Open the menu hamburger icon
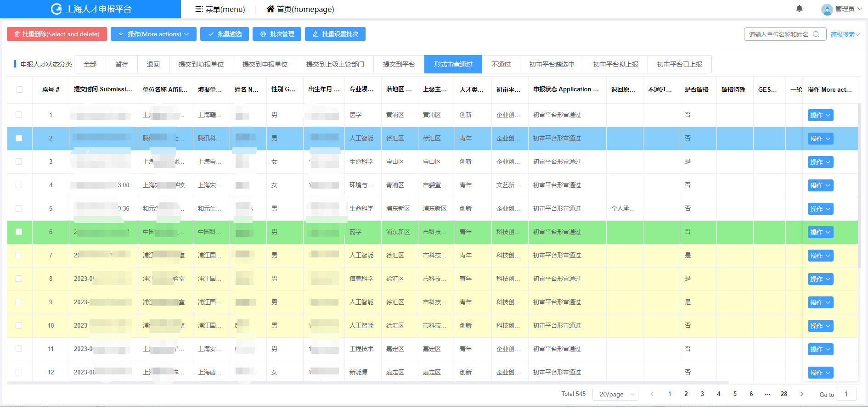The width and height of the screenshot is (868, 407). [199, 9]
